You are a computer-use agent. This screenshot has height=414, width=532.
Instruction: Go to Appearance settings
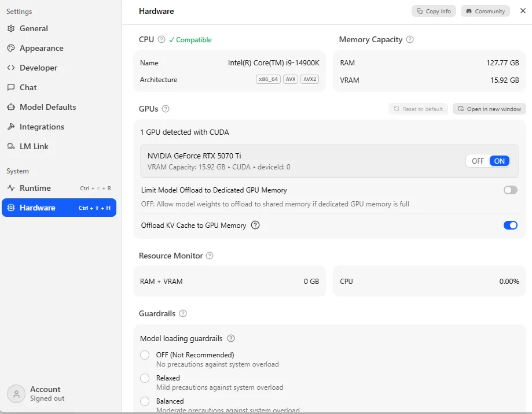coord(59,48)
